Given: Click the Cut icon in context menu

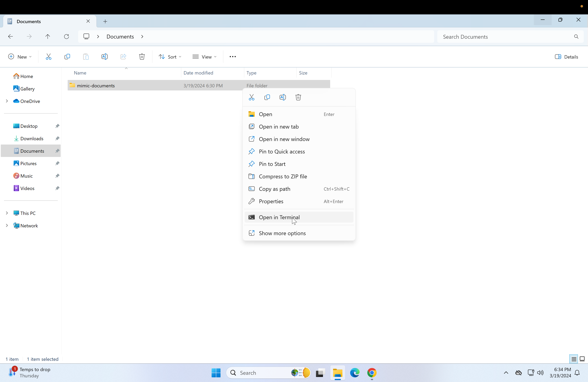Looking at the screenshot, I should coord(252,97).
